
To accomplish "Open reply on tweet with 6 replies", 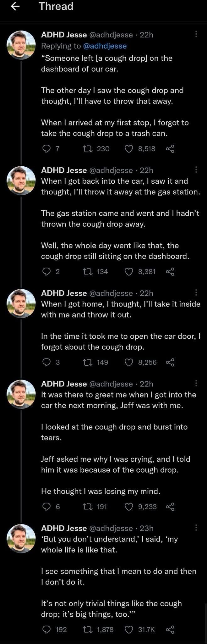I will coord(46,507).
